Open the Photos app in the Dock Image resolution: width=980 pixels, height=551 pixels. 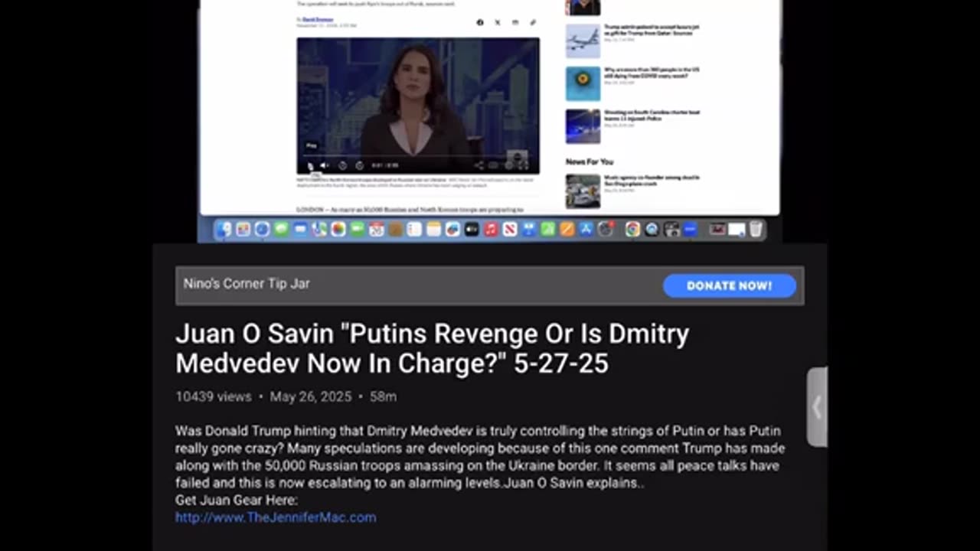pos(338,229)
